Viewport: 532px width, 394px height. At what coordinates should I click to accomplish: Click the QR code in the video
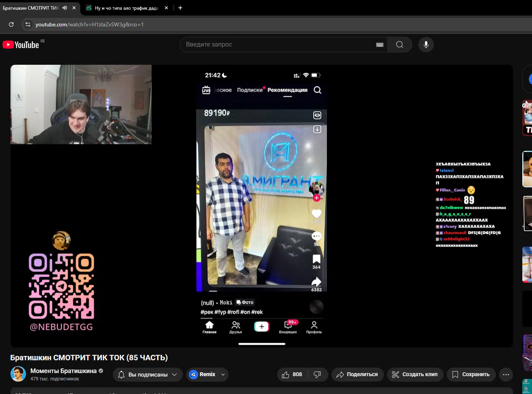click(x=61, y=286)
